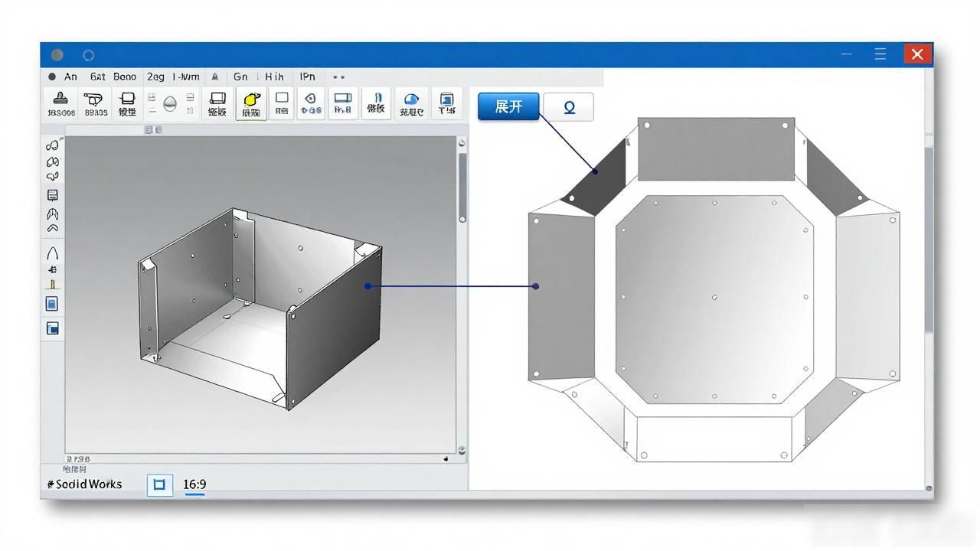Click the top linked-loops icon in left sidebar
The image size is (980, 551).
click(x=53, y=145)
